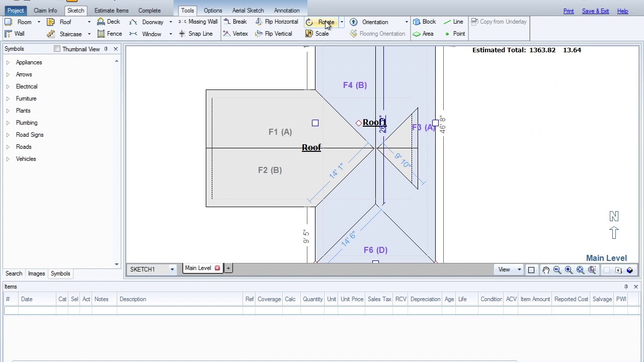
Task: Click the Save & Exit link
Action: tap(595, 11)
